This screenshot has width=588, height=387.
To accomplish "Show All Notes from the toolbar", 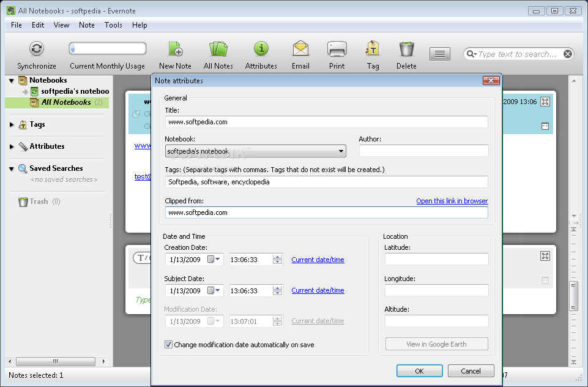I will [218, 49].
